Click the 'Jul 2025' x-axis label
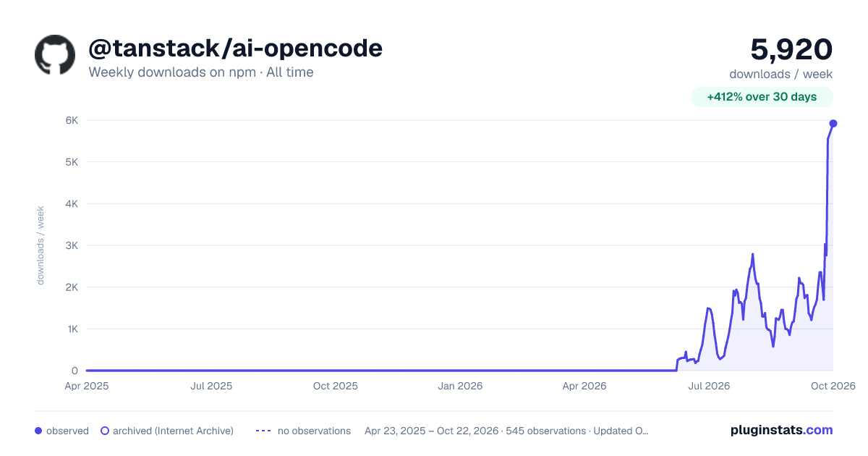Image resolution: width=868 pixels, height=456 pixels. tap(211, 386)
